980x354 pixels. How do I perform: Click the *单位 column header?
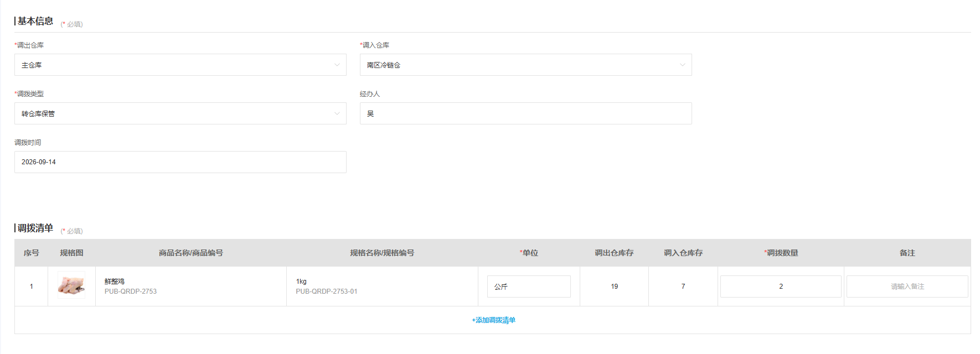coord(529,253)
